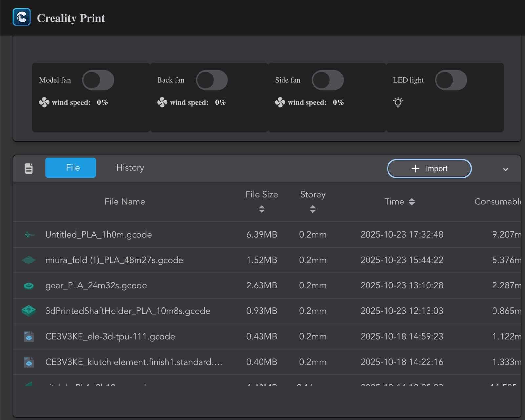This screenshot has height=420, width=525.
Task: Switch on the LED light toggle
Action: click(x=451, y=80)
